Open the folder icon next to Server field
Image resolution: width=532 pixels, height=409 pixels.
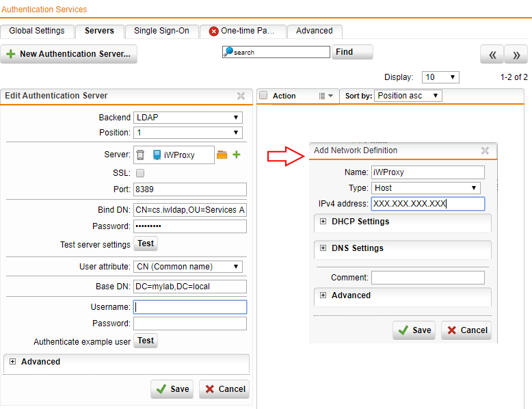tap(222, 155)
